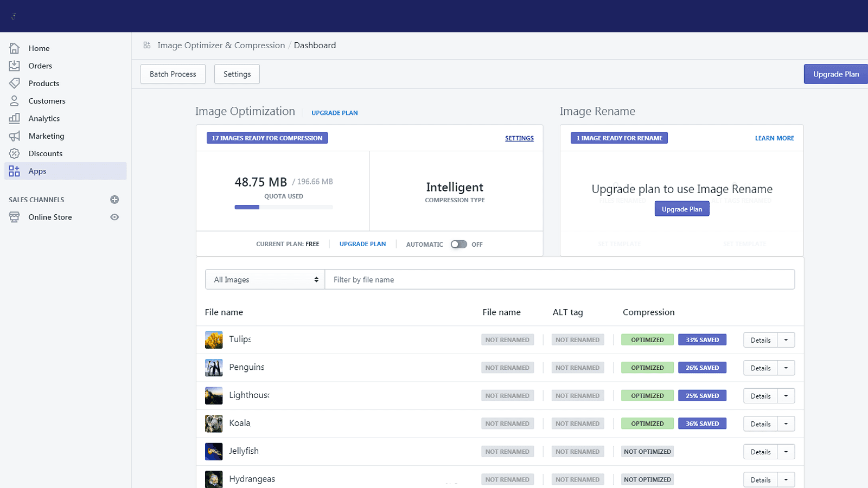Screen dimensions: 868x488
Task: Click the Discounts tag icon
Action: tap(14, 153)
